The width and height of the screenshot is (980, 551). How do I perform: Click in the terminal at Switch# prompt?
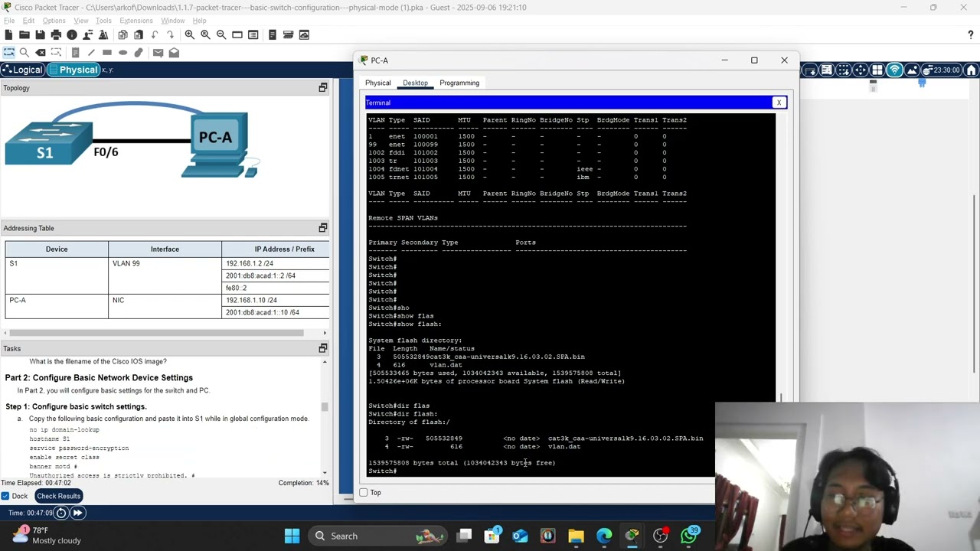coord(382,471)
